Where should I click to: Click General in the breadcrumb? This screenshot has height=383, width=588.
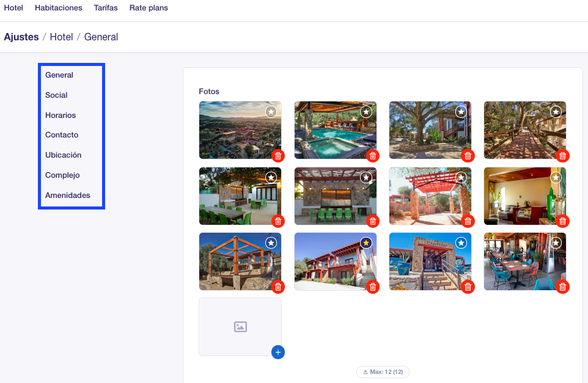(x=101, y=37)
